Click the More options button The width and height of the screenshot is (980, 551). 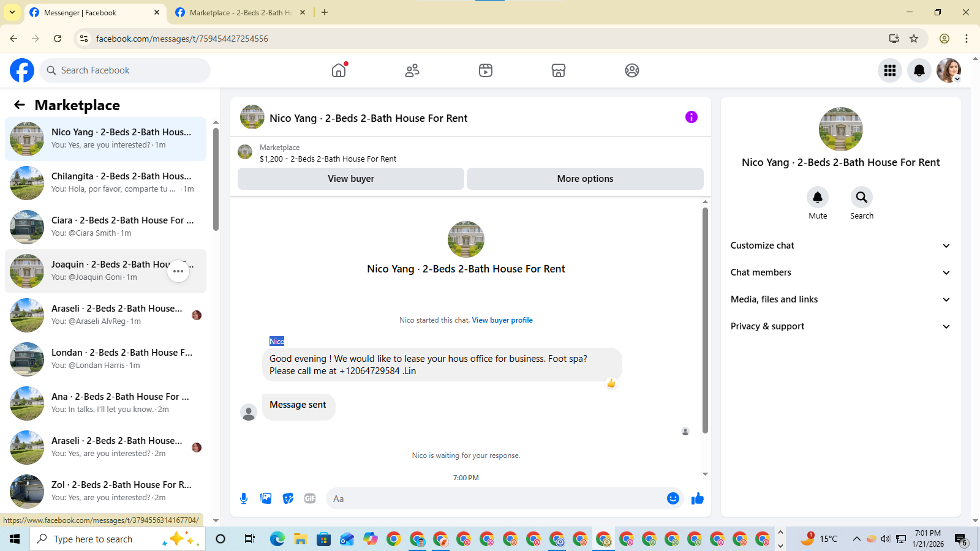click(x=585, y=179)
